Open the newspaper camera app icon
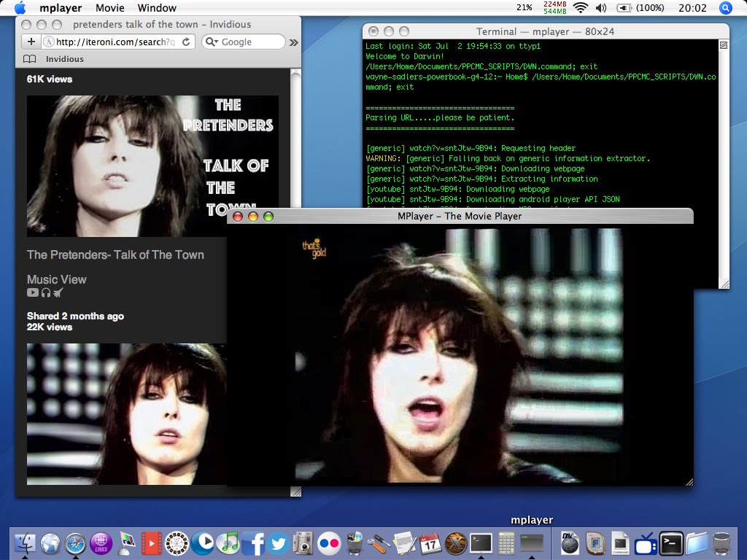 click(x=303, y=543)
